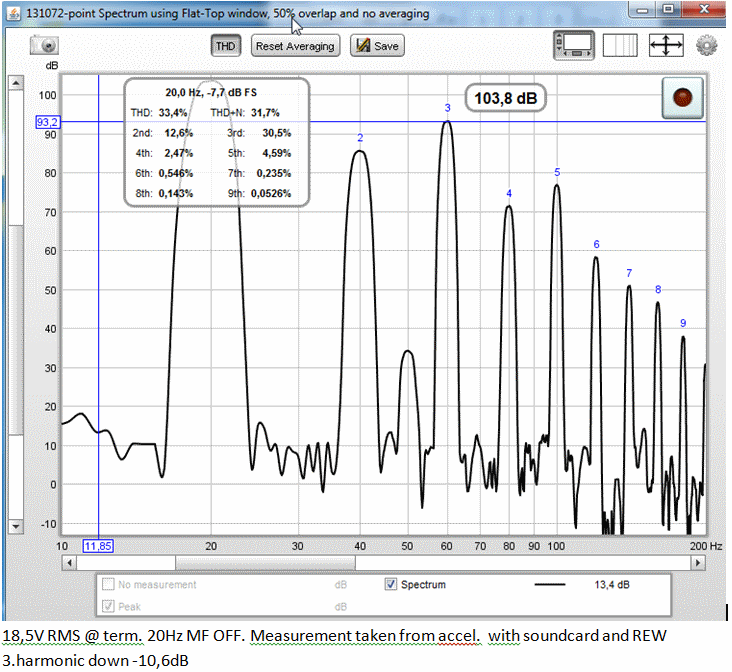Click the 2nd harmonic 12,6% value

click(x=178, y=133)
